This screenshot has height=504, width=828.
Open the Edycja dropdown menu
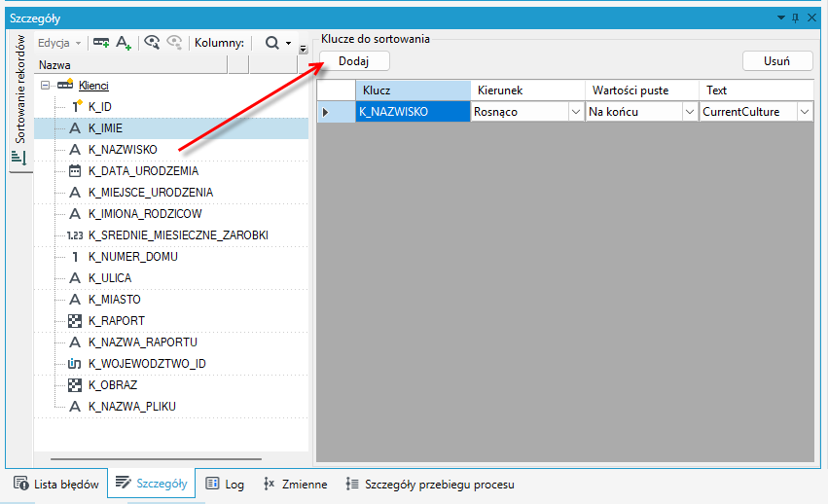[59, 43]
